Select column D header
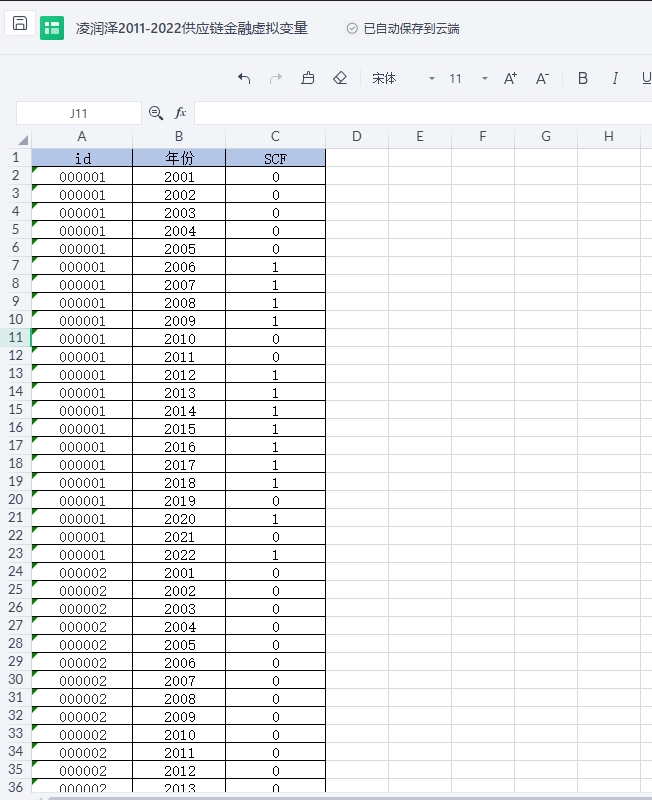The height and width of the screenshot is (800, 652). (x=357, y=137)
